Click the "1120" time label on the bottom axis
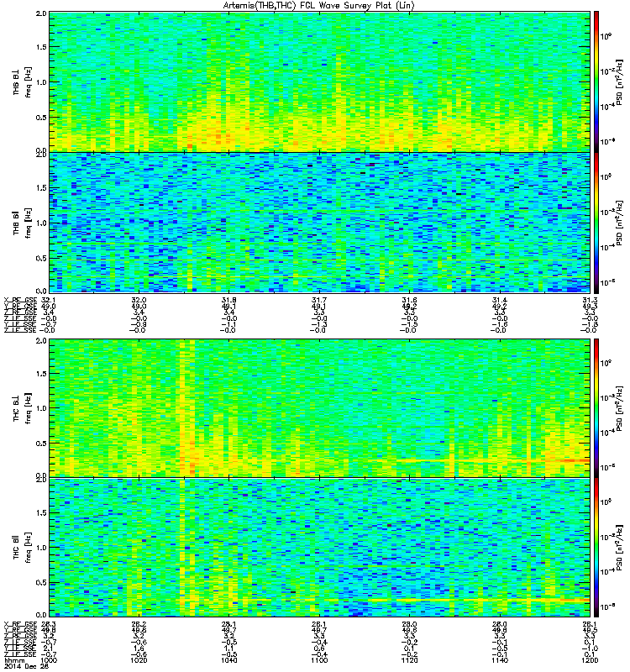Image resolution: width=630 pixels, height=672 pixels. click(x=409, y=660)
